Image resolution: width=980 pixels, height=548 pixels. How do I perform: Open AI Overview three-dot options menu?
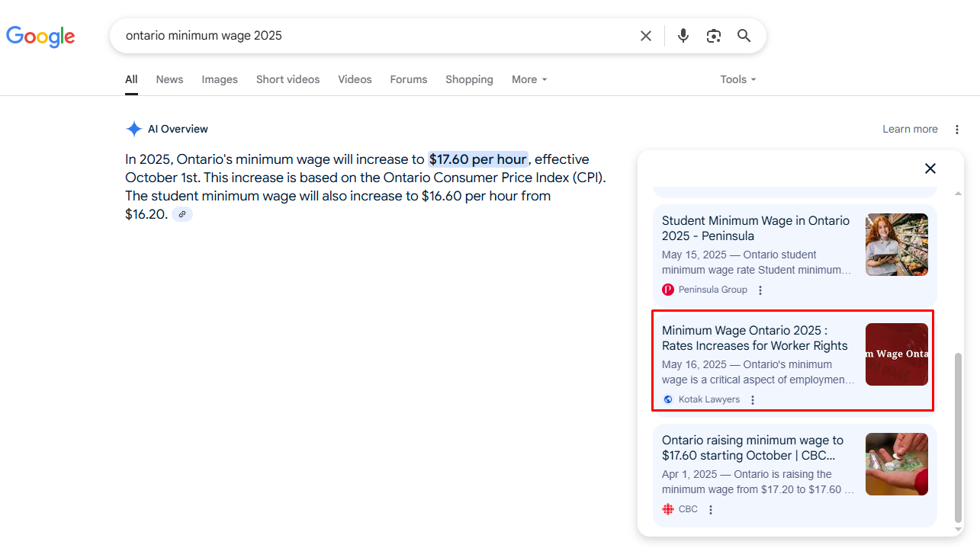point(957,130)
